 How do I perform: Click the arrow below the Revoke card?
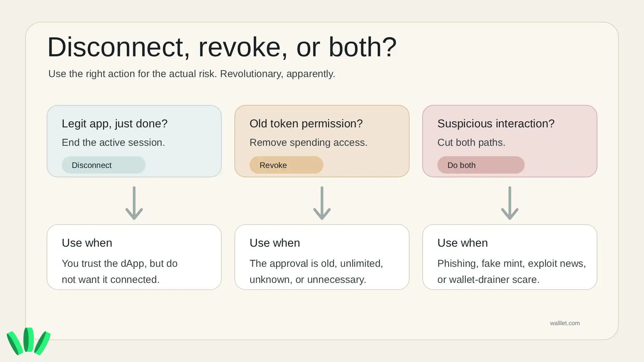click(x=322, y=203)
